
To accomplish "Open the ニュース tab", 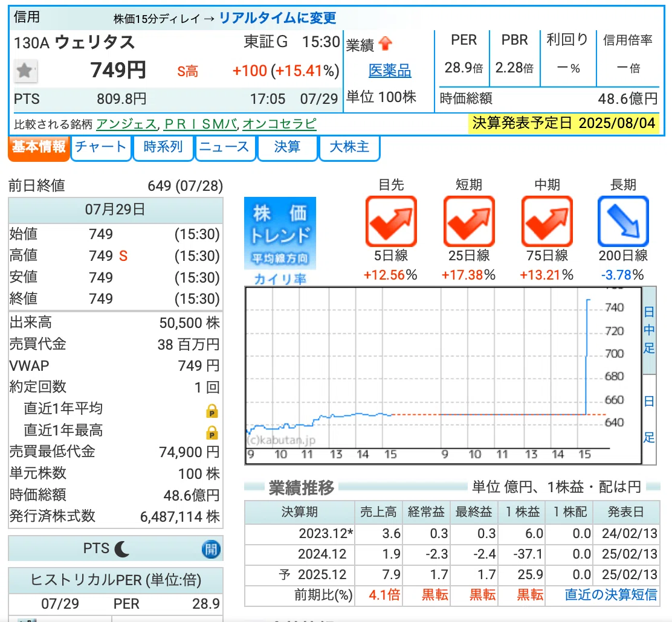I will pyautogui.click(x=225, y=148).
